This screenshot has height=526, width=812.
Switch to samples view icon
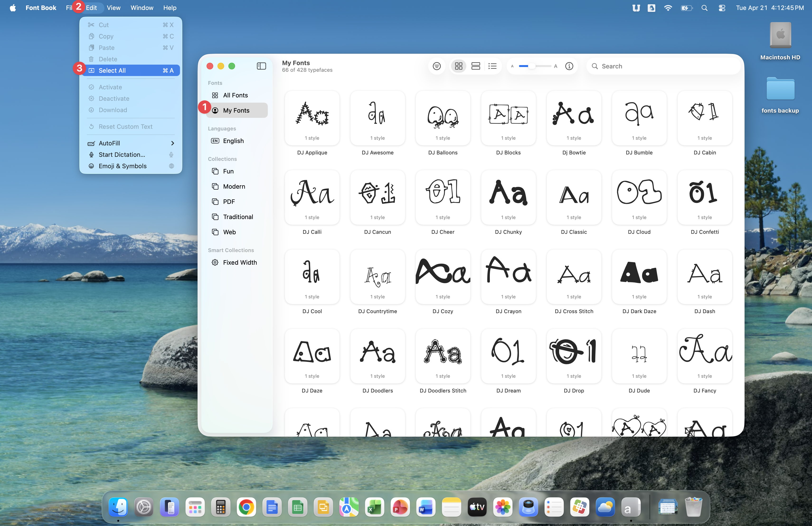point(476,66)
